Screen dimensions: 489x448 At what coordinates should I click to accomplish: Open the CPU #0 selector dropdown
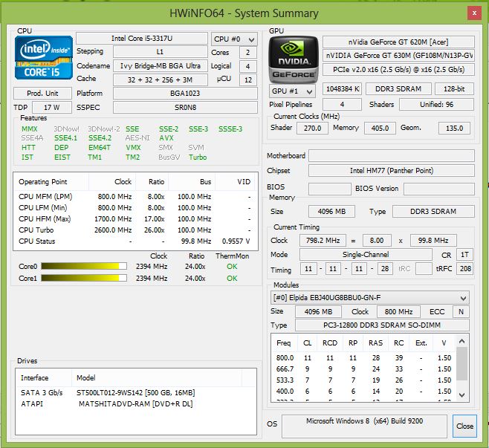[234, 39]
